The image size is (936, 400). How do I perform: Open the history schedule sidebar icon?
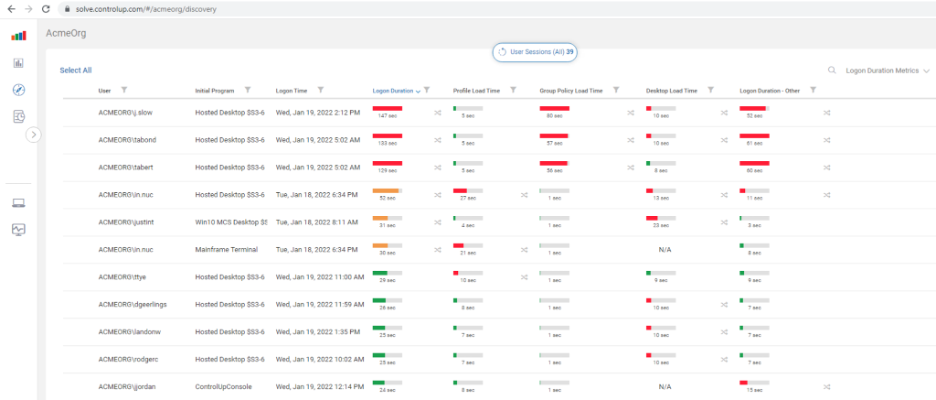(19, 116)
